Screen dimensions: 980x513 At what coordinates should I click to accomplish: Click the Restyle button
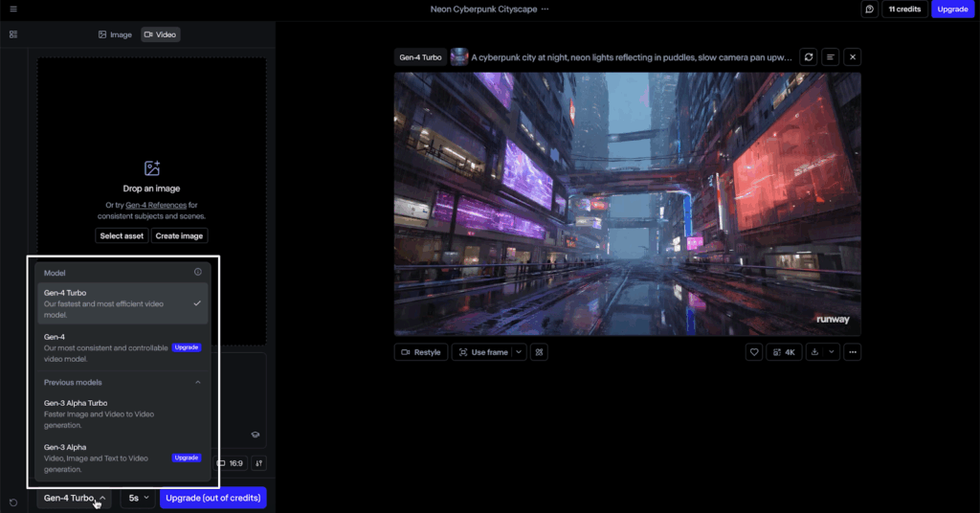pos(421,352)
